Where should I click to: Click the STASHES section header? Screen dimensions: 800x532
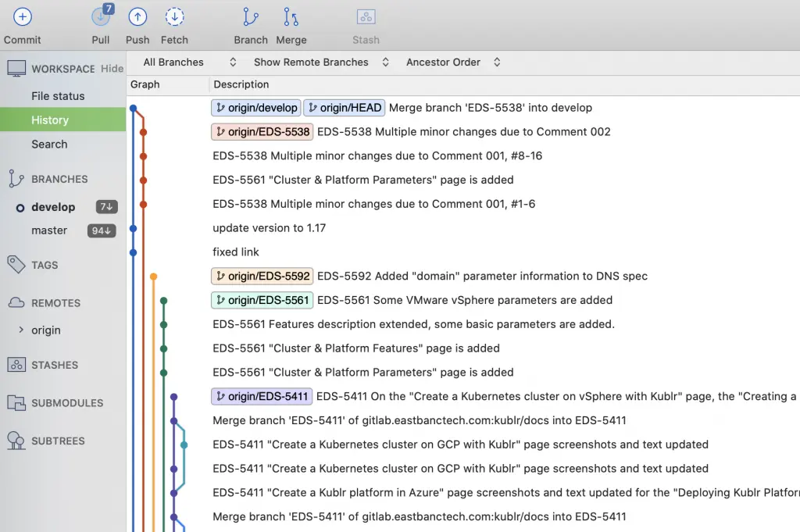coord(55,365)
